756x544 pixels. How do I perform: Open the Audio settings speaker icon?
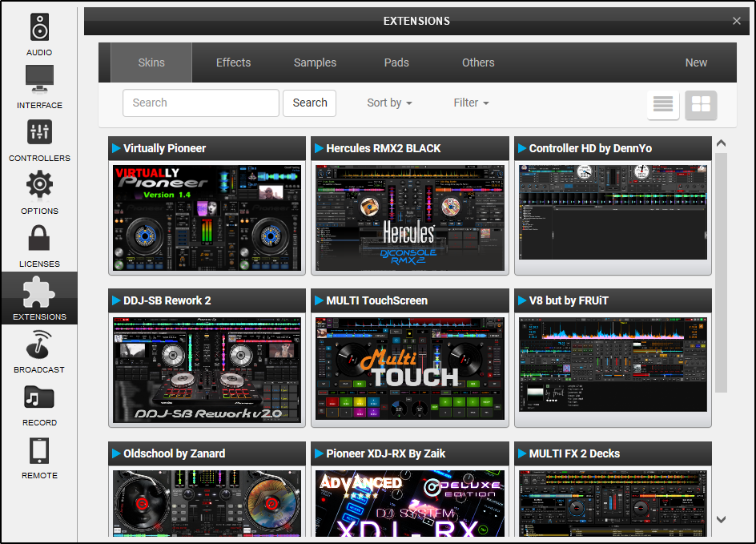point(39,27)
